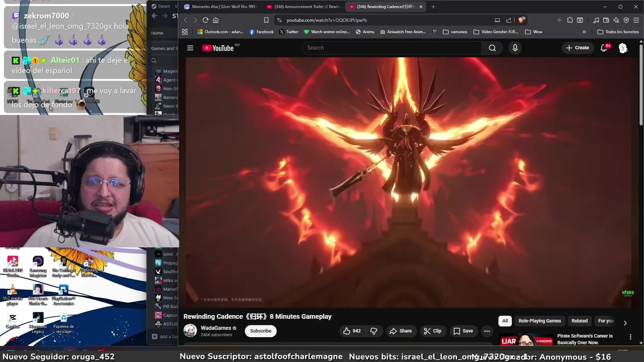Open a new browser tab

(433, 7)
